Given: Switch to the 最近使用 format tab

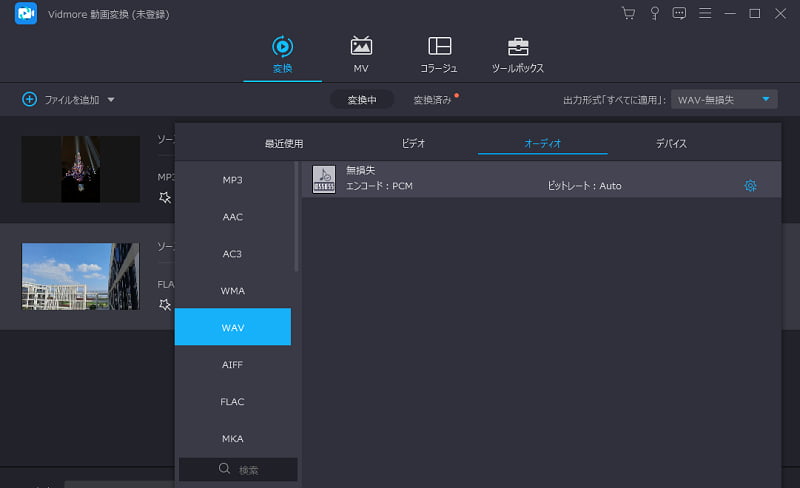Looking at the screenshot, I should click(x=284, y=144).
